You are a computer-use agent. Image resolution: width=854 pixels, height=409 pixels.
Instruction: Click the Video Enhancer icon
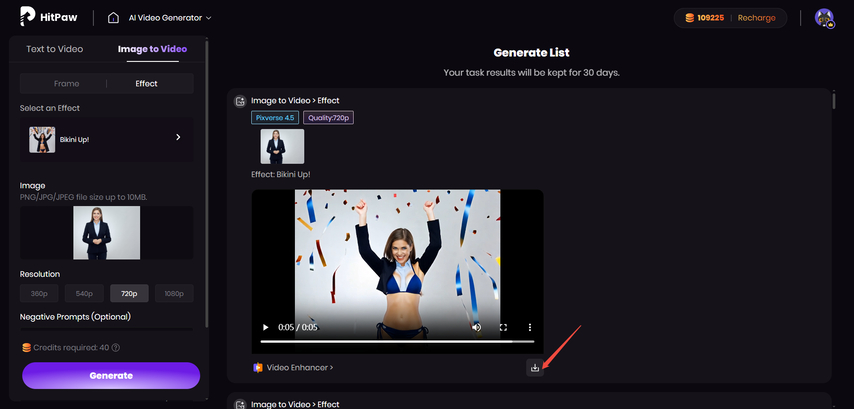coord(258,368)
